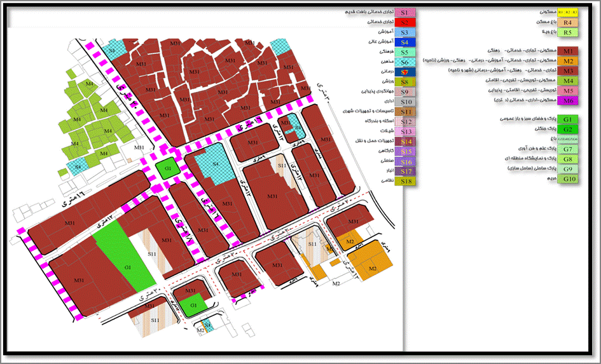Viewport: 601px width, 364px height.
Task: Click the orange M2 legend swatch
Action: tap(567, 61)
